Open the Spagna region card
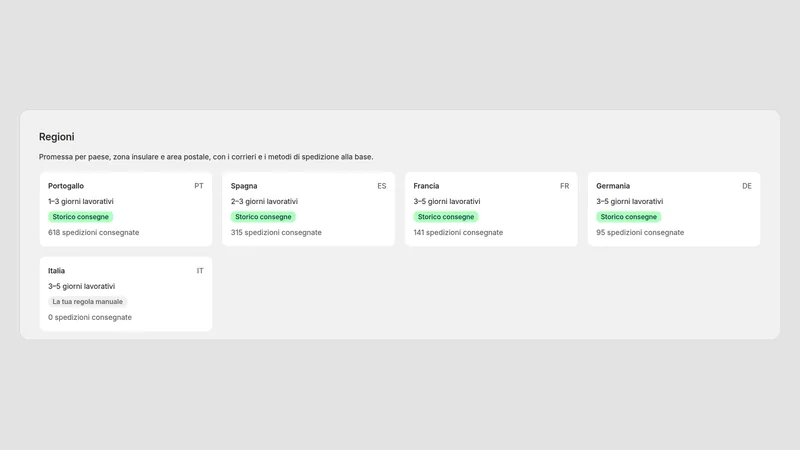This screenshot has height=450, width=800. 308,209
